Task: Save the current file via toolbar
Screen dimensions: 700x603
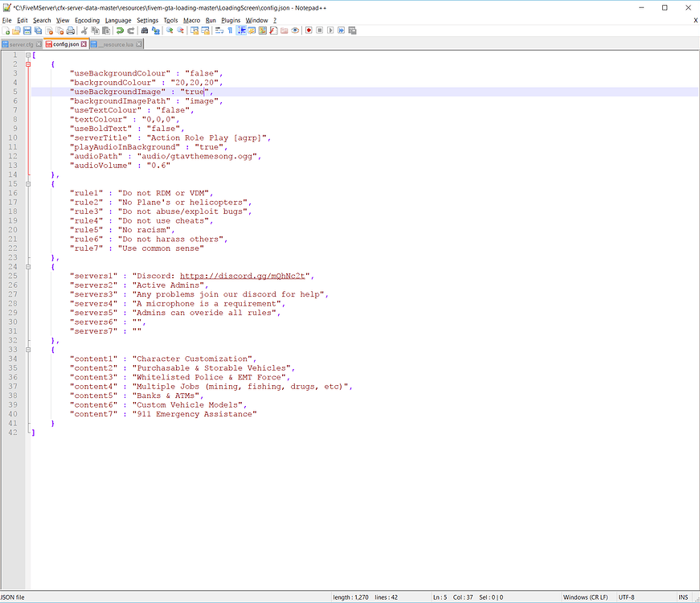Action: click(27, 31)
